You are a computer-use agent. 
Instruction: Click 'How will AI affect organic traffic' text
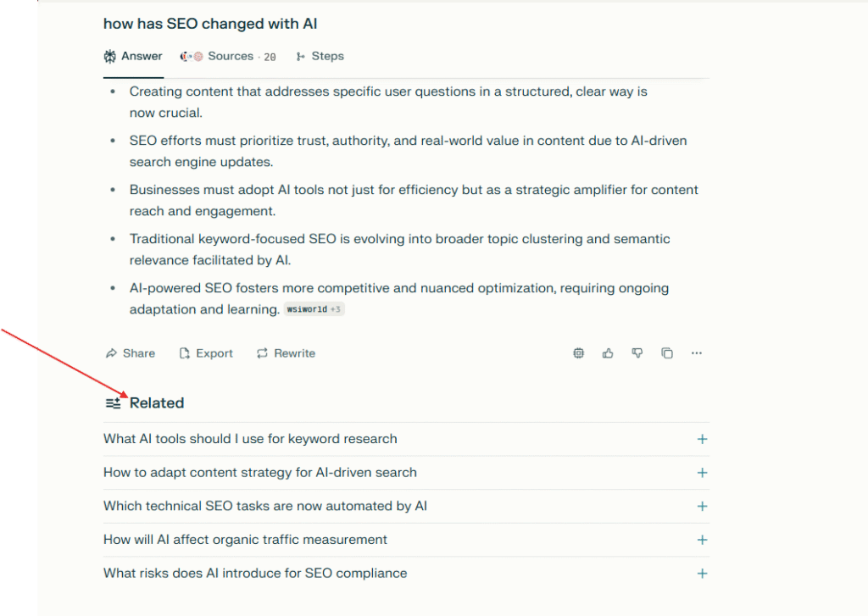[x=245, y=540]
